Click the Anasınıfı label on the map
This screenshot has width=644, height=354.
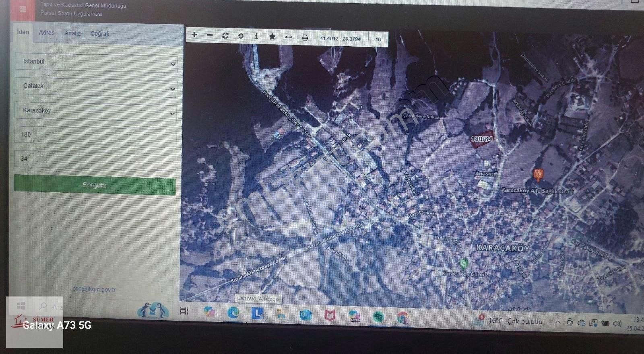coord(487,174)
